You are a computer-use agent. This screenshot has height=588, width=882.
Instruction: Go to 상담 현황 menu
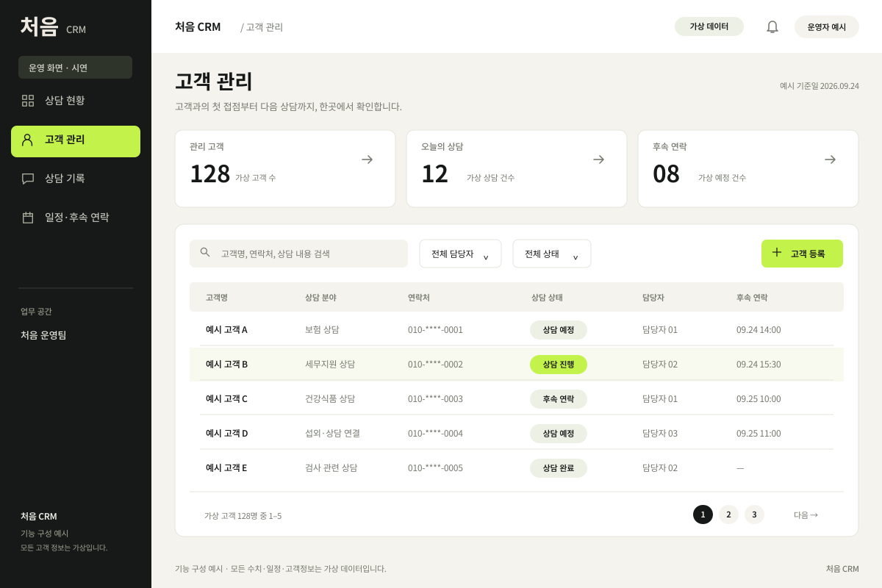[76, 101]
